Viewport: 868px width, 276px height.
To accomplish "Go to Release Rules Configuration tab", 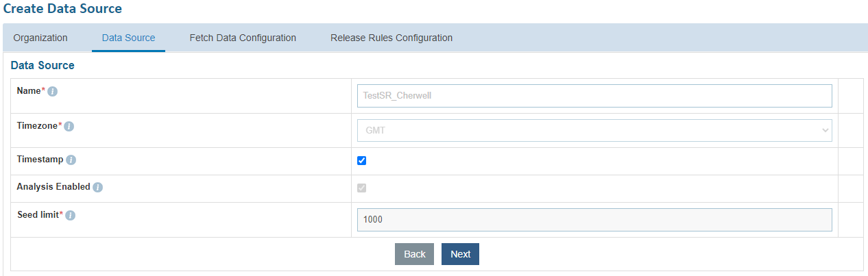I will coord(391,38).
